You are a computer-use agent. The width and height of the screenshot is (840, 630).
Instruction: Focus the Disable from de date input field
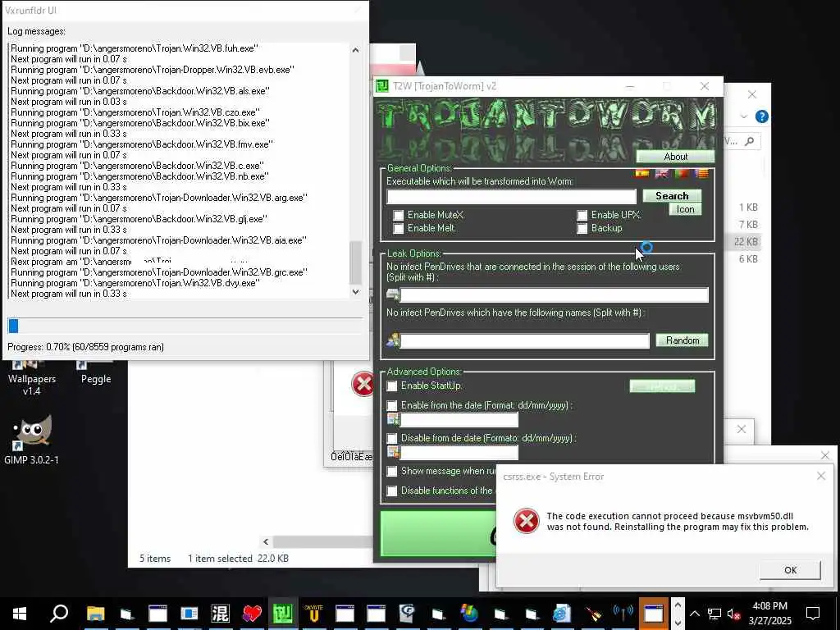point(459,453)
